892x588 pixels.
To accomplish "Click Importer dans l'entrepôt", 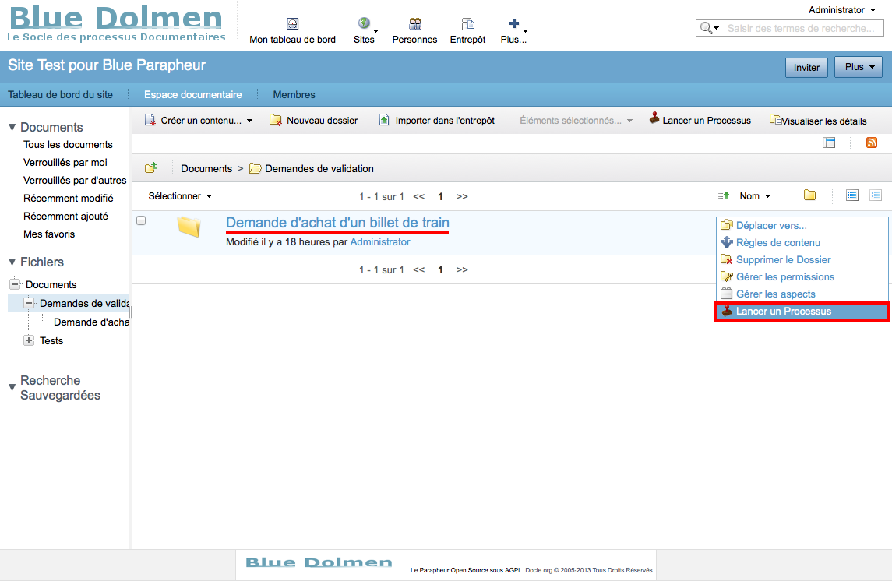I will coord(437,121).
